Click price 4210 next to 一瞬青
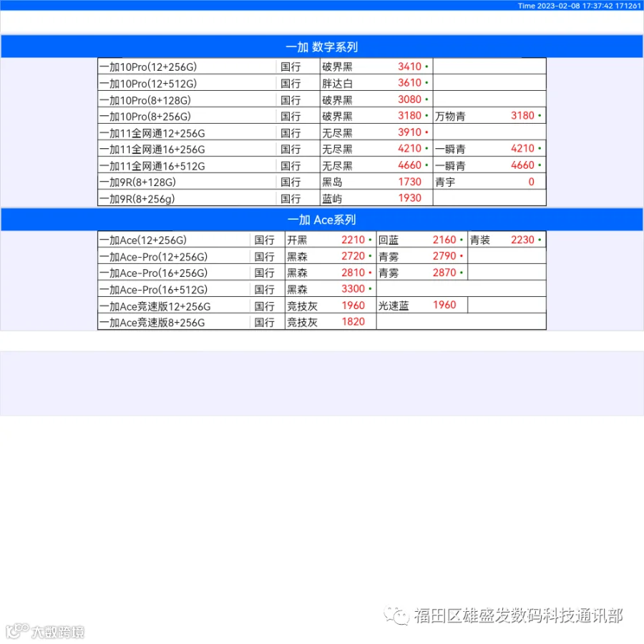Image resolution: width=644 pixels, height=644 pixels. tap(522, 148)
